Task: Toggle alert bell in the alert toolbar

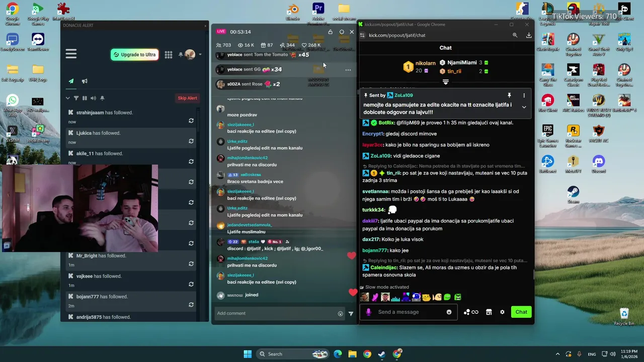Action: (x=102, y=98)
